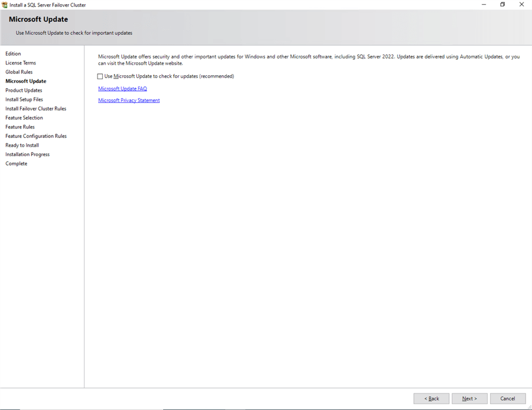Viewport: 532px width, 410px height.
Task: Click the 'Use Microsoft Update to check for important updates' subtitle
Action: [x=74, y=33]
